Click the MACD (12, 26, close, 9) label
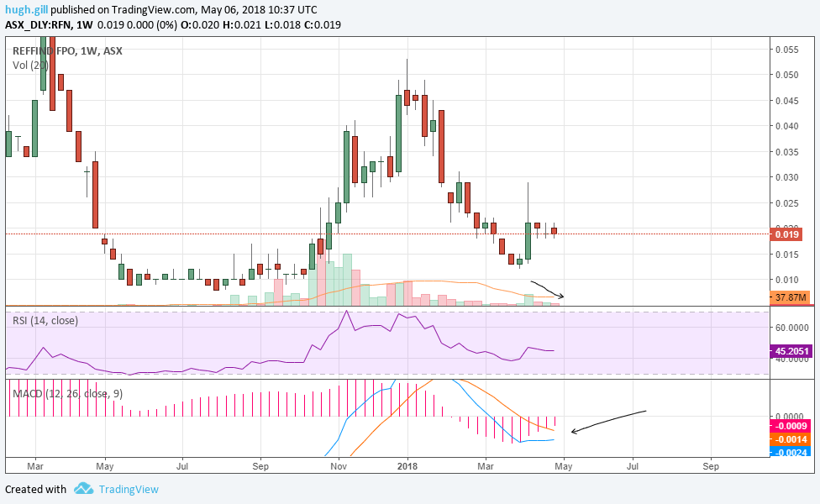This screenshot has height=504, width=820. [67, 393]
